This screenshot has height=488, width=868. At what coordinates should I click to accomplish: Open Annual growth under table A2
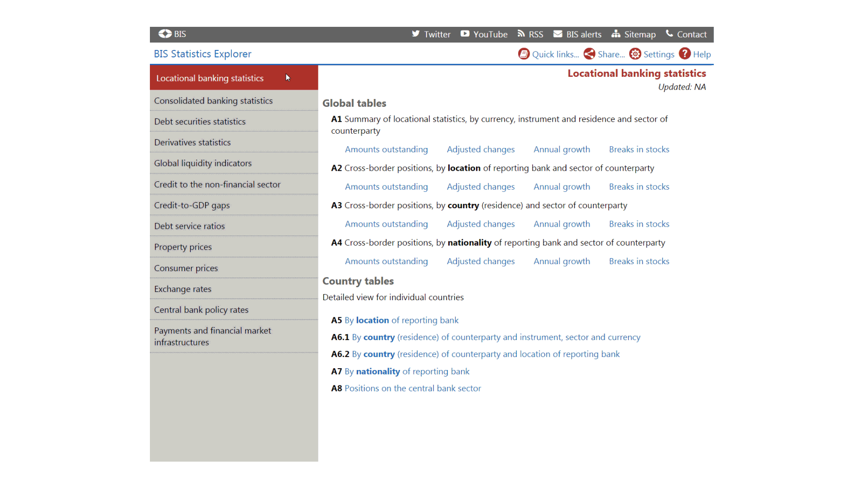[x=562, y=186]
